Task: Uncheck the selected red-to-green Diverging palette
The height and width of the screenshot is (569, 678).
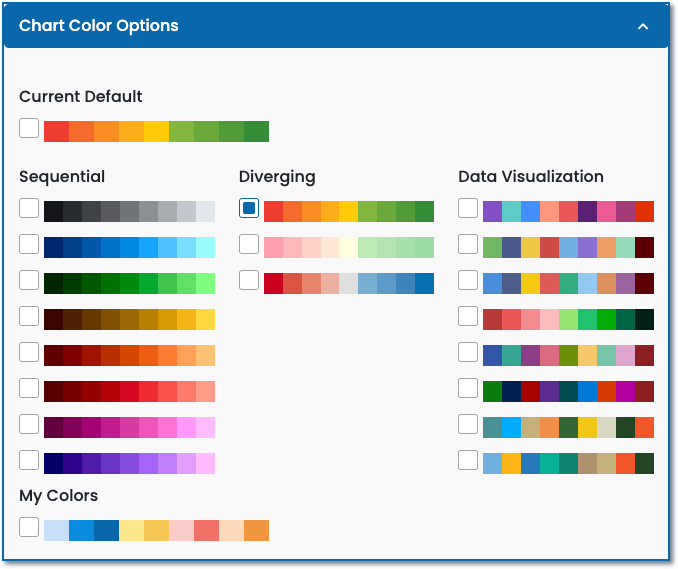Action: (x=249, y=209)
